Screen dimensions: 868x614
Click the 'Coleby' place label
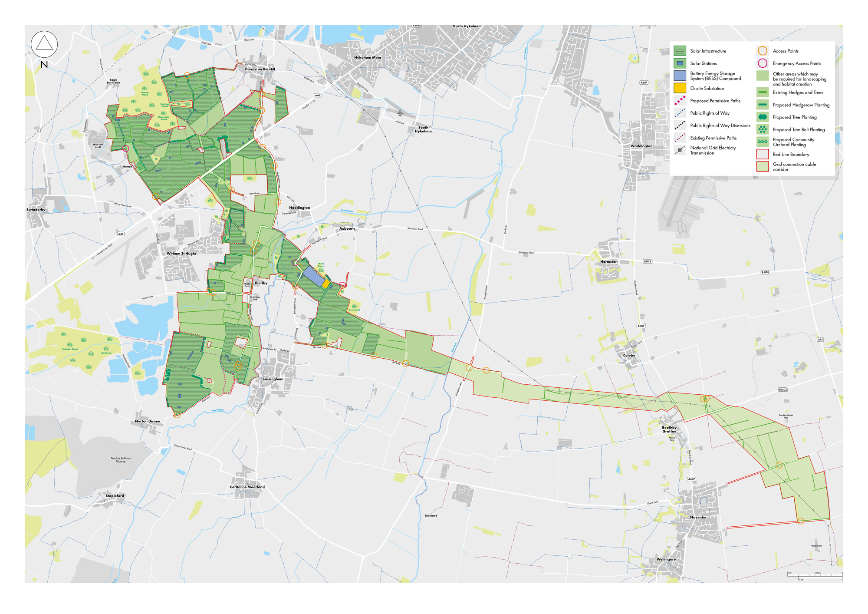point(629,355)
